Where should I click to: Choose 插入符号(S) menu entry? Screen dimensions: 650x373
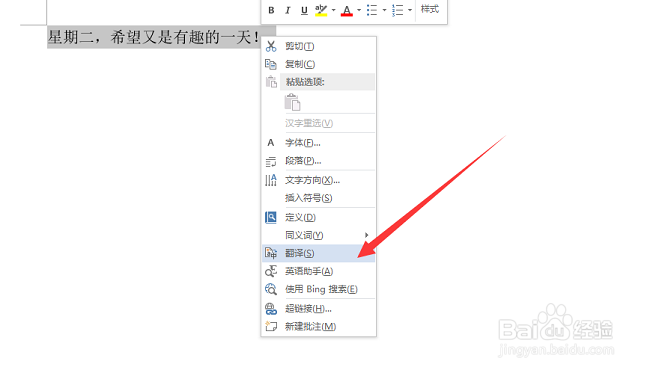pyautogui.click(x=318, y=198)
